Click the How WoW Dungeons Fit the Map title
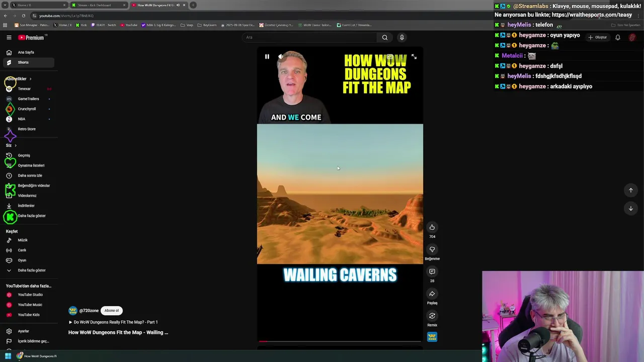Image resolution: width=644 pixels, height=362 pixels. [118, 332]
